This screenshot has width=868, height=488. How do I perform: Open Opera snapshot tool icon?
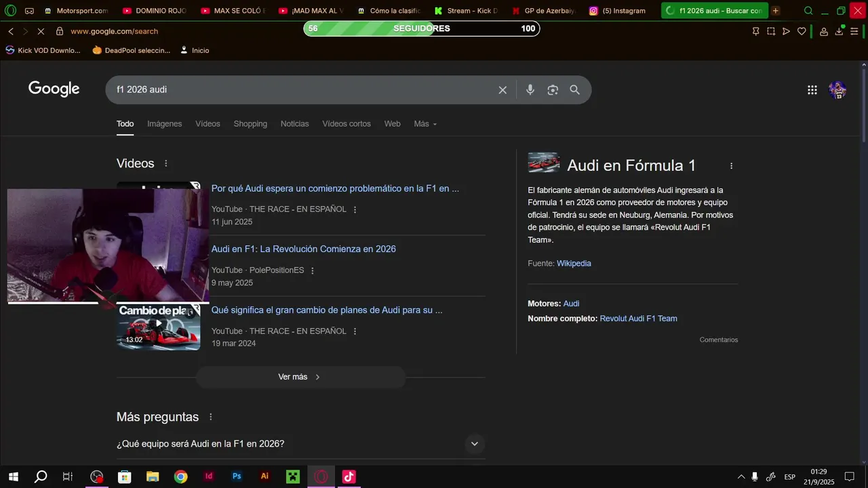coord(771,31)
